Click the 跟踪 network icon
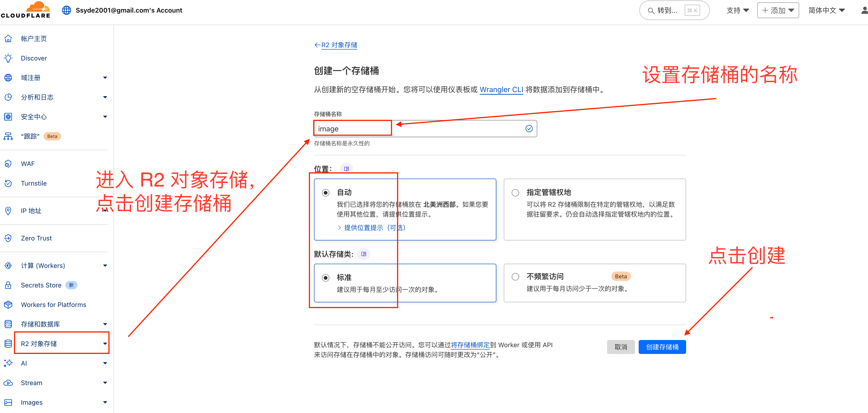This screenshot has height=413, width=868. 8,136
